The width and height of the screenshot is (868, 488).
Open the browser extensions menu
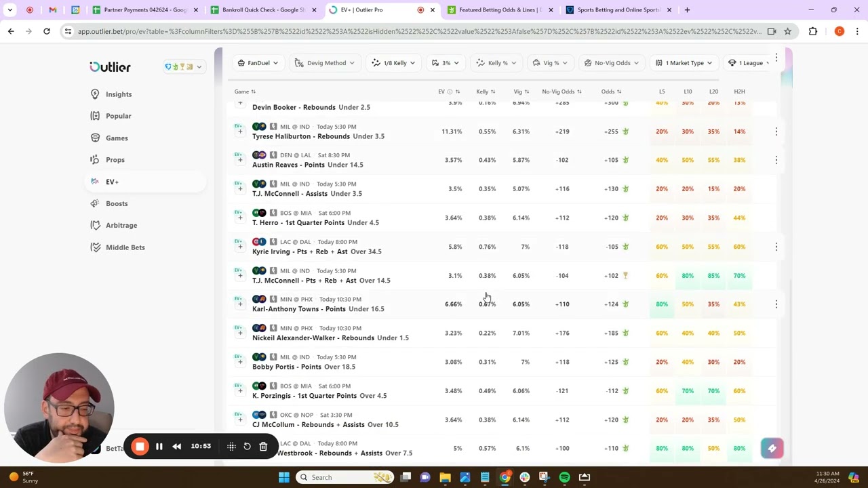[x=813, y=31]
